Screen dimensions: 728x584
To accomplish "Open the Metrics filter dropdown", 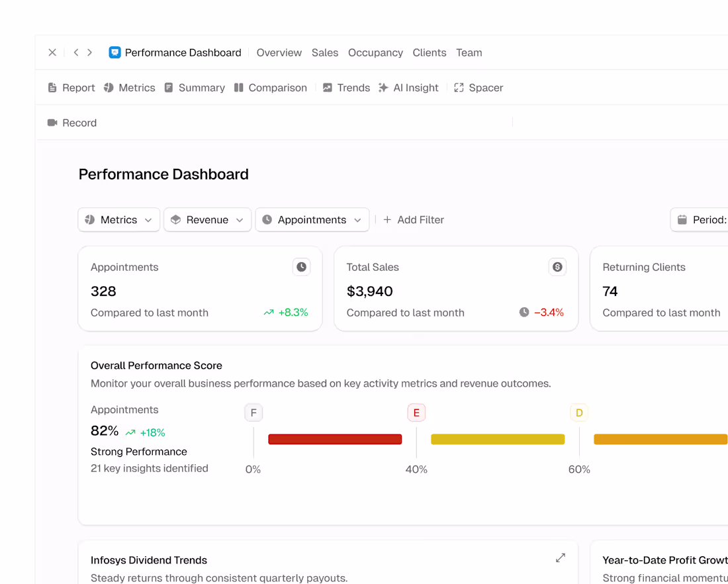I will point(119,220).
